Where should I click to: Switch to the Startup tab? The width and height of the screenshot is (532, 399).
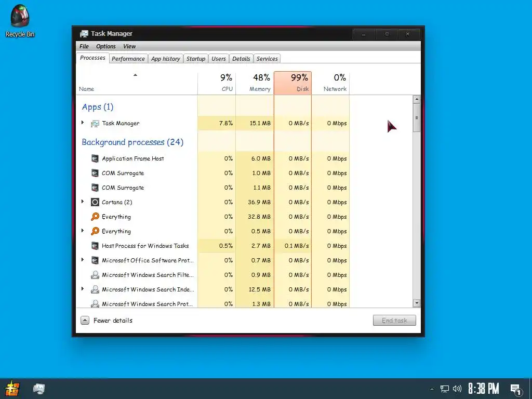coord(196,59)
